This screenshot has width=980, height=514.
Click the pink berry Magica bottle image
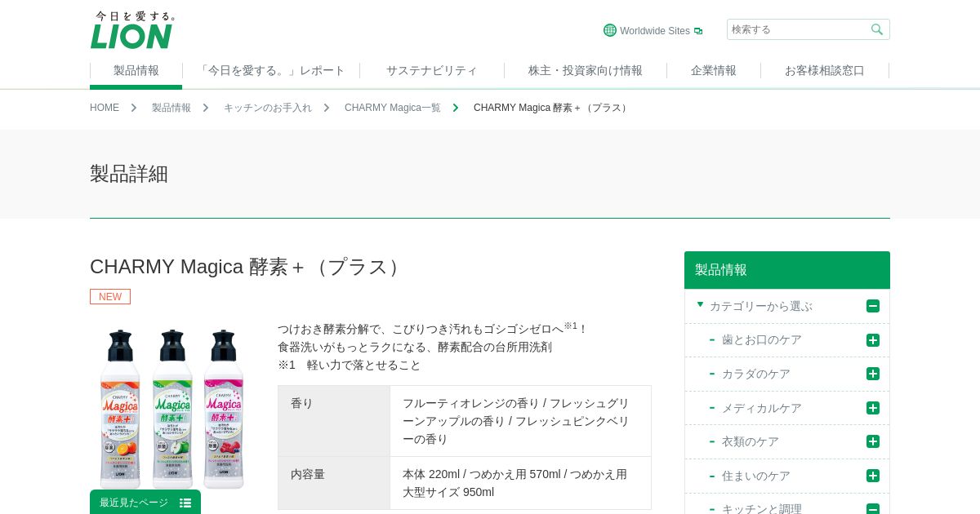tap(224, 410)
